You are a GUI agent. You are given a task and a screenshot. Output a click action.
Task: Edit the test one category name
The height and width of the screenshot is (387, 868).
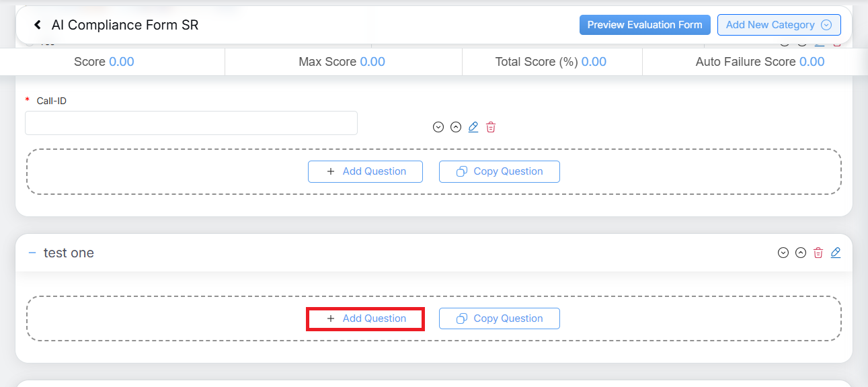[836, 253]
